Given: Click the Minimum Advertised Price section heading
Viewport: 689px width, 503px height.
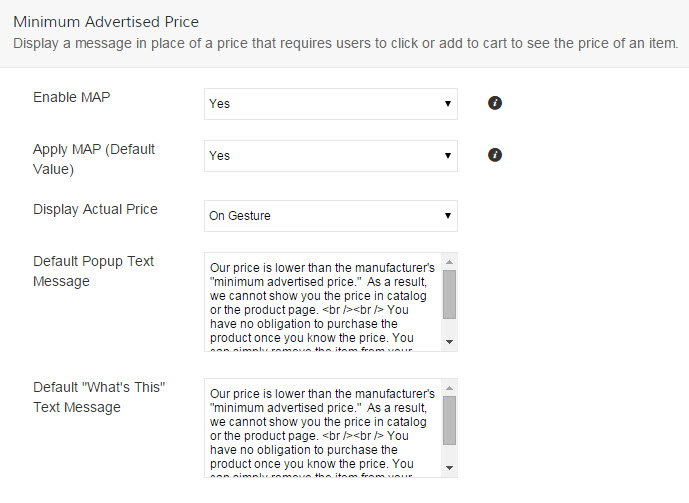Looking at the screenshot, I should coord(106,21).
